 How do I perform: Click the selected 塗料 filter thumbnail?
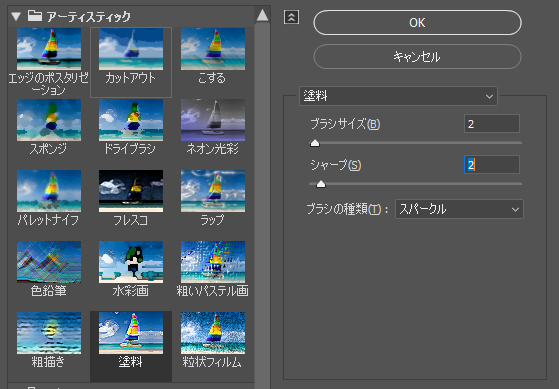131,333
